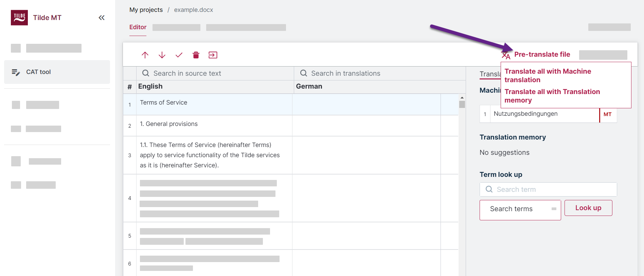Focus the Search in translations field
The height and width of the screenshot is (276, 644).
point(380,73)
